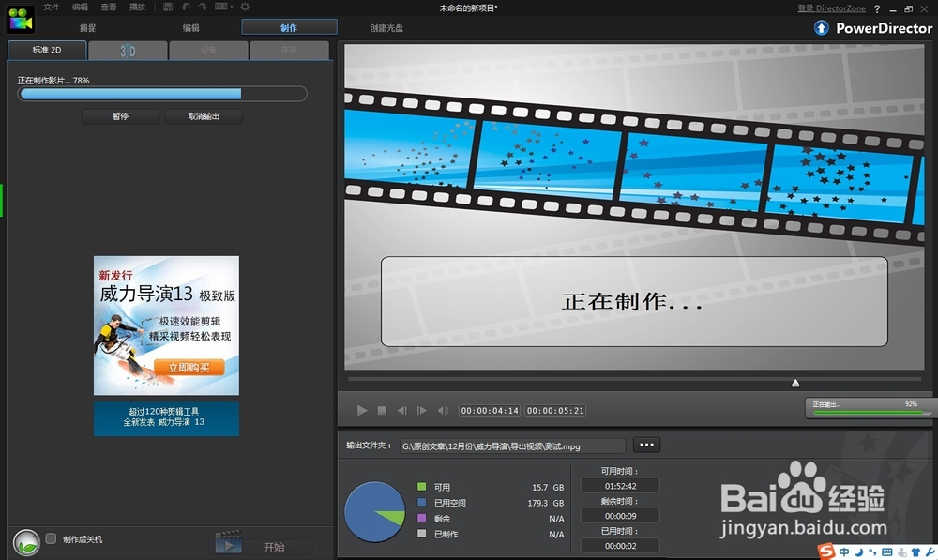Image resolution: width=938 pixels, height=560 pixels.
Task: Click the punctuation mode icon in IME bar
Action: 872,552
